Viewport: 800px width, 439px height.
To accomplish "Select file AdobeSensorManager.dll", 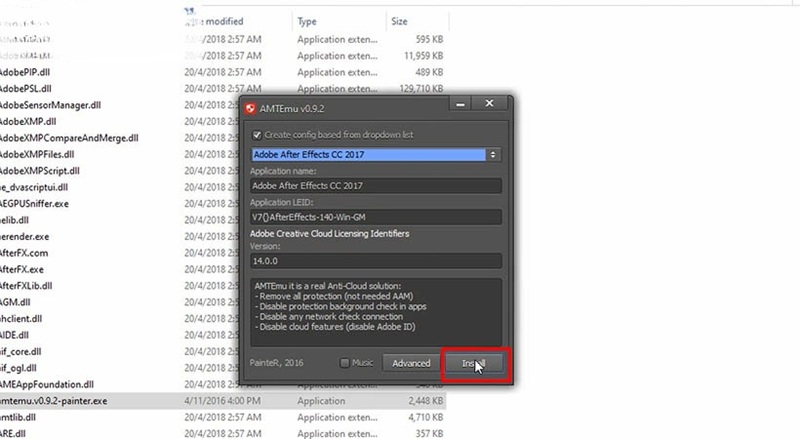I will coord(50,105).
